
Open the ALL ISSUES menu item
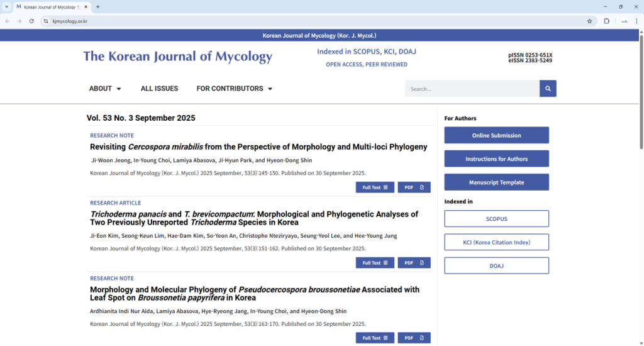click(x=159, y=89)
